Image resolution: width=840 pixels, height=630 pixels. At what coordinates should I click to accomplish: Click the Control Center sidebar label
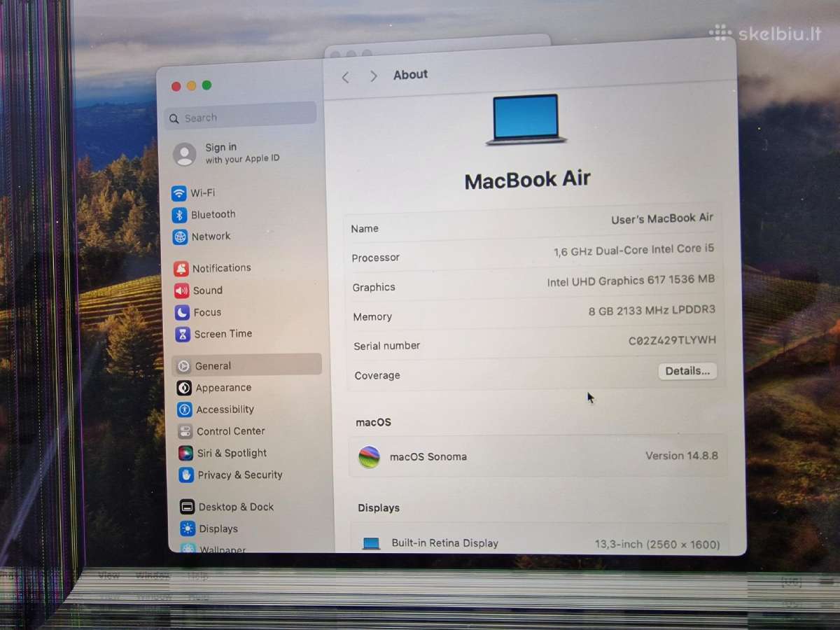click(x=231, y=432)
